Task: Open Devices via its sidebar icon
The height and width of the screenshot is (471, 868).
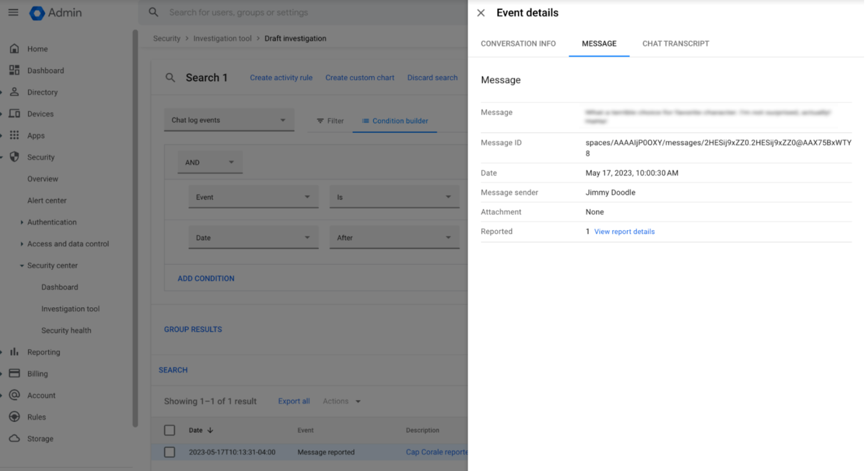Action: tap(15, 114)
